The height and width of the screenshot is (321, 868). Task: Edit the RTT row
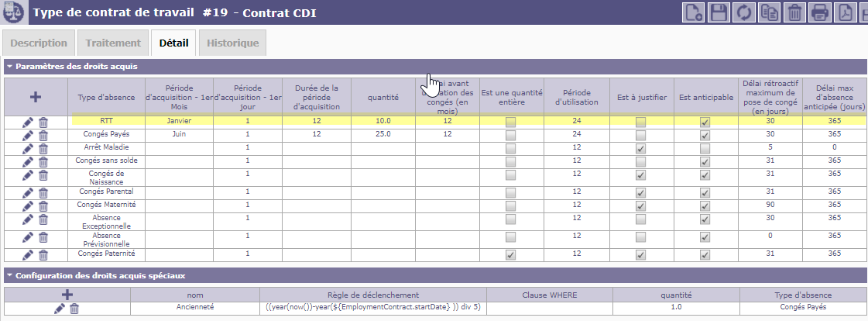coord(28,123)
